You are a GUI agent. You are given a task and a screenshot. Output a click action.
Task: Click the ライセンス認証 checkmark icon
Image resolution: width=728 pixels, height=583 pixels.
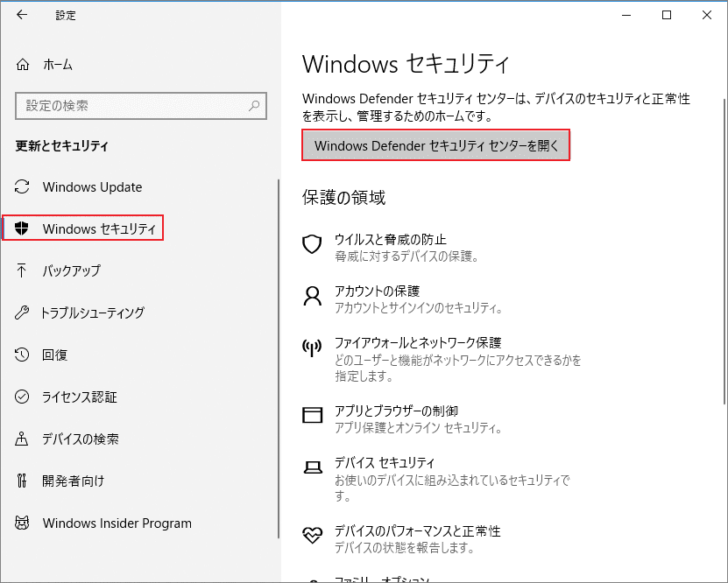point(24,397)
